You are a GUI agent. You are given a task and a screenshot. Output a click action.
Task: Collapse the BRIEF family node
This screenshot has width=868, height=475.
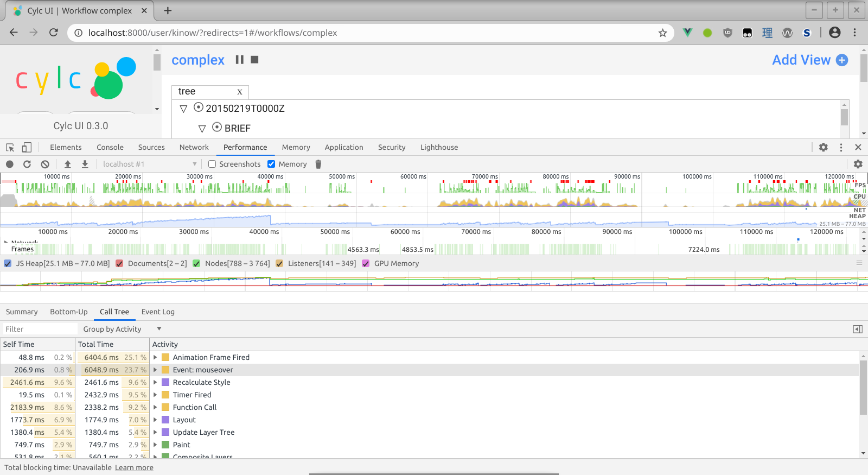click(x=202, y=129)
